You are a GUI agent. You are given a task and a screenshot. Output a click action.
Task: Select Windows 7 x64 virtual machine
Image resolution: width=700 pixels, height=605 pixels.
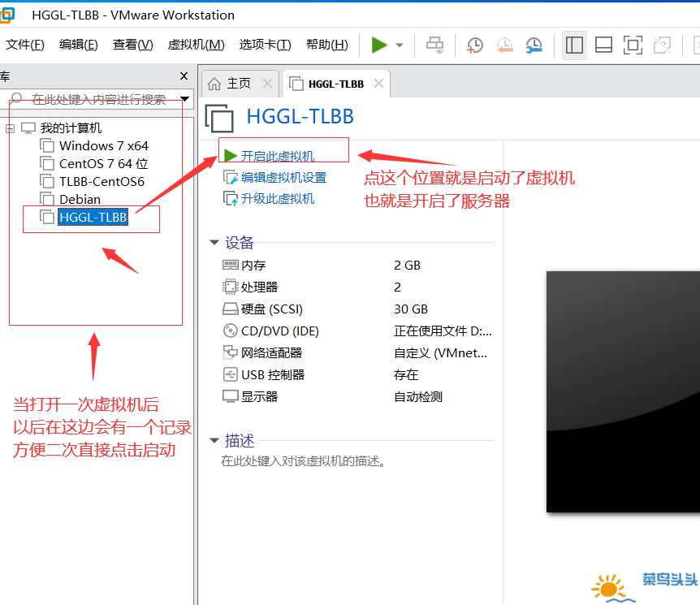[x=104, y=146]
